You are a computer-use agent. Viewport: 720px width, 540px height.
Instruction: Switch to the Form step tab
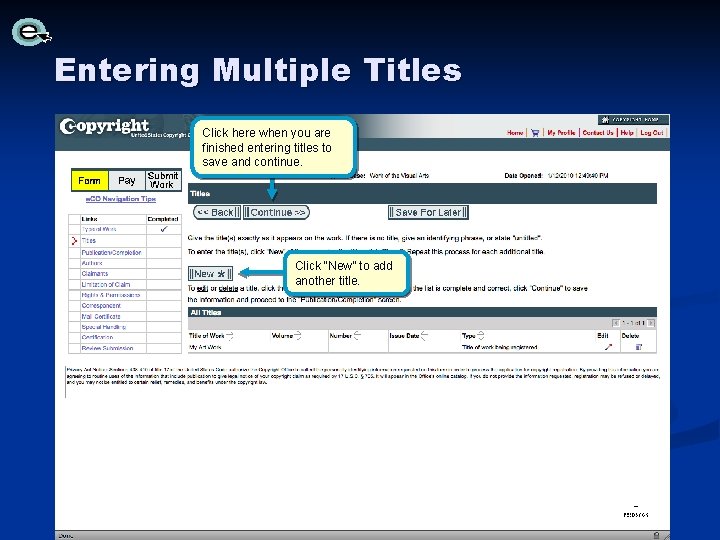tap(90, 180)
